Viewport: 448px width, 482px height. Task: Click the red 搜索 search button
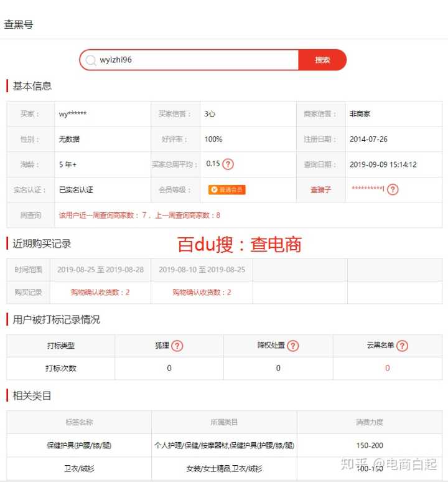click(322, 60)
